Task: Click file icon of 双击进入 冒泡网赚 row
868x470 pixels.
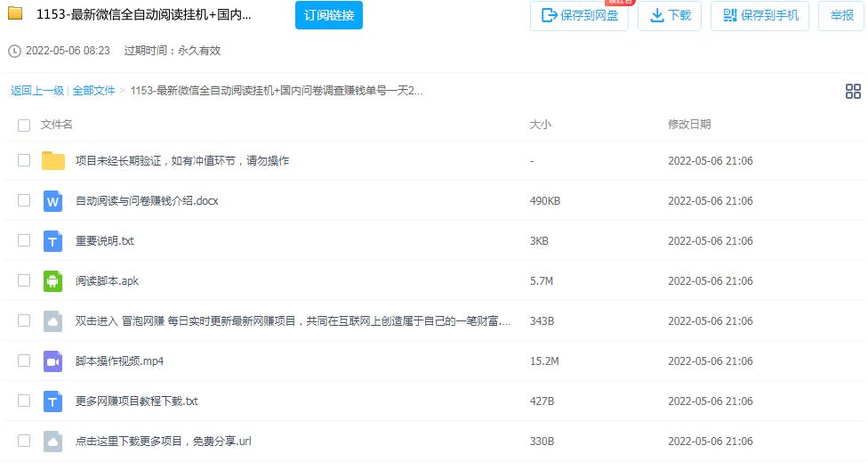Action: click(52, 321)
